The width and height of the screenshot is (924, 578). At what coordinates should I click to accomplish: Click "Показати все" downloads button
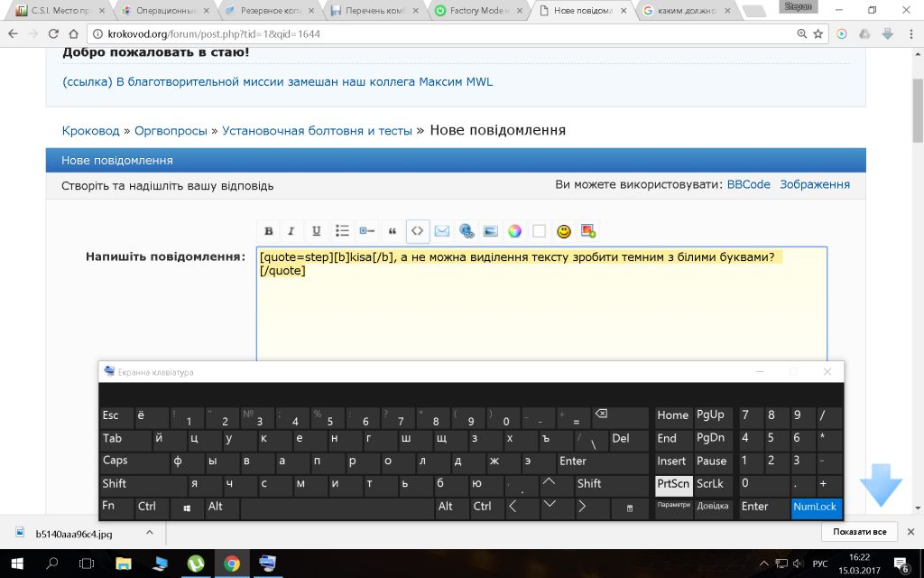(x=859, y=532)
